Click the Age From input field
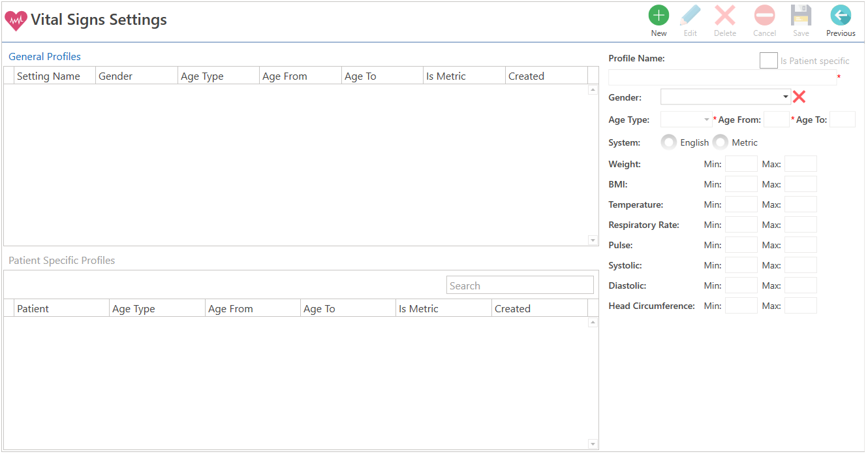This screenshot has height=454, width=868. point(777,120)
